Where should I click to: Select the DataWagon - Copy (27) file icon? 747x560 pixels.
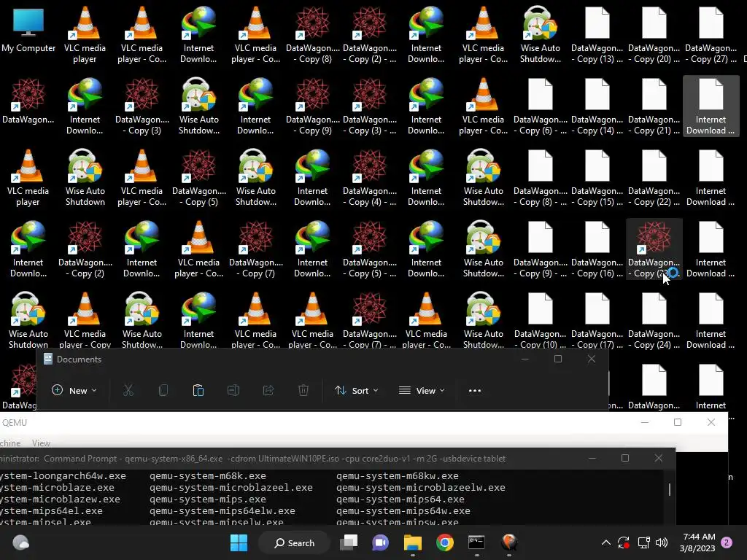pyautogui.click(x=711, y=36)
